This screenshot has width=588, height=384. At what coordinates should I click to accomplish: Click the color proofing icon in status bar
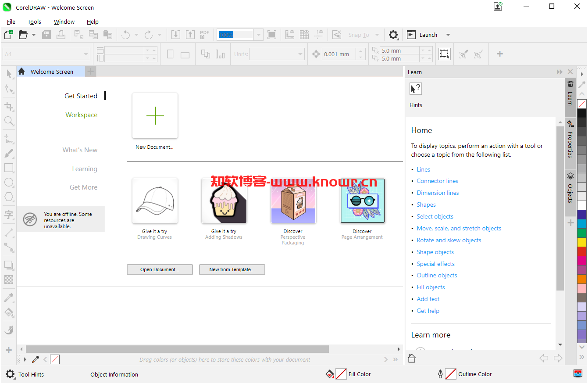point(578,374)
